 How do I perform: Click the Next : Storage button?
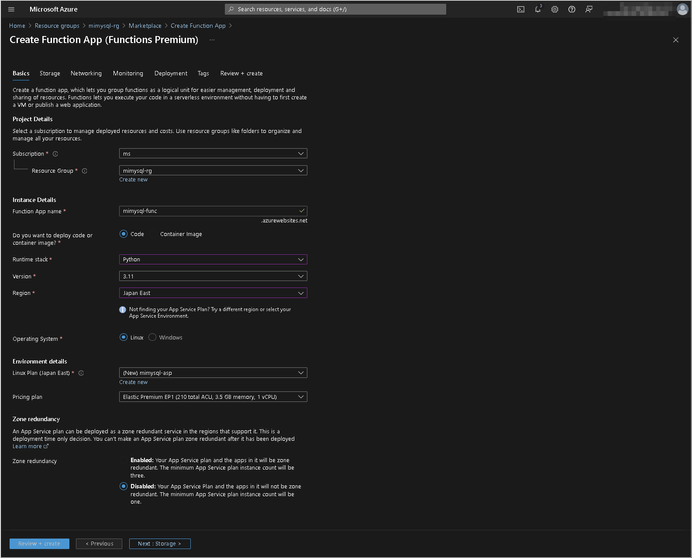(x=160, y=544)
